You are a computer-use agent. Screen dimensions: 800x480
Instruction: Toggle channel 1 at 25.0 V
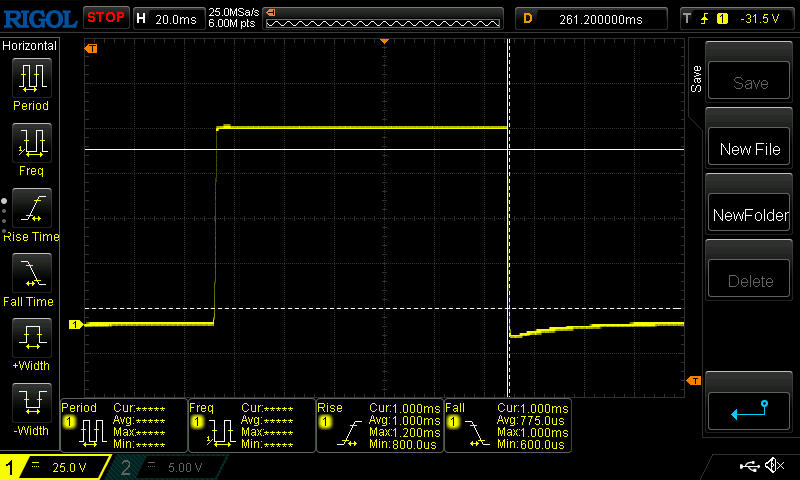point(54,467)
